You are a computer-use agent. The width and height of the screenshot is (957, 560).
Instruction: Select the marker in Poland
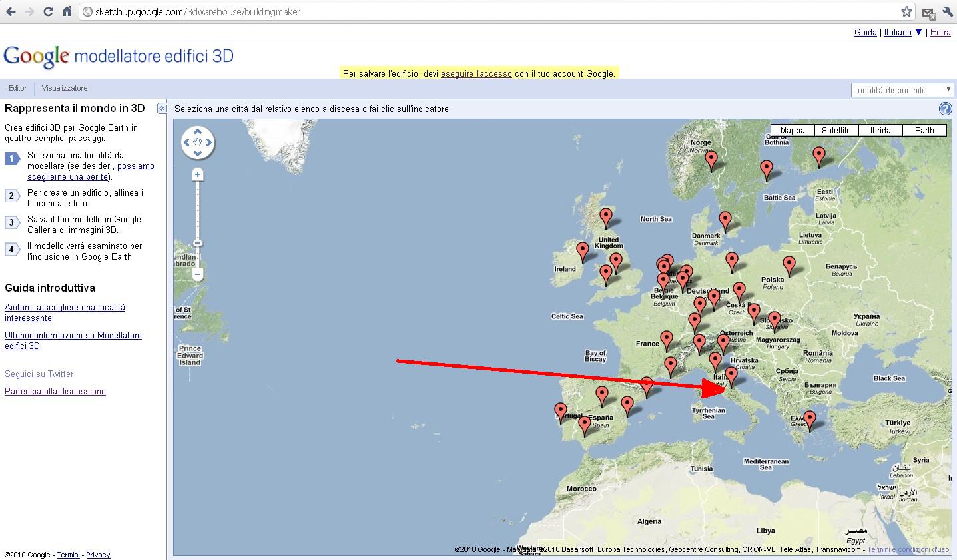click(789, 266)
